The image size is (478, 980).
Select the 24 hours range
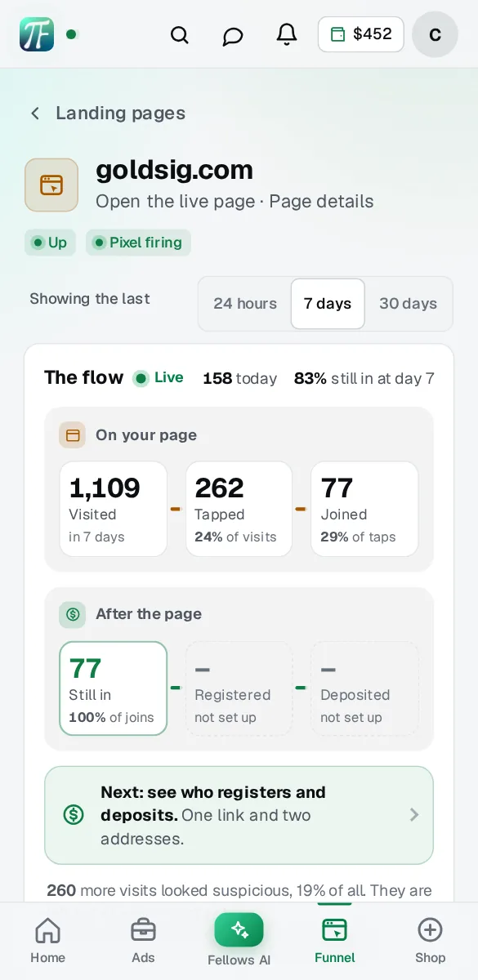(245, 304)
